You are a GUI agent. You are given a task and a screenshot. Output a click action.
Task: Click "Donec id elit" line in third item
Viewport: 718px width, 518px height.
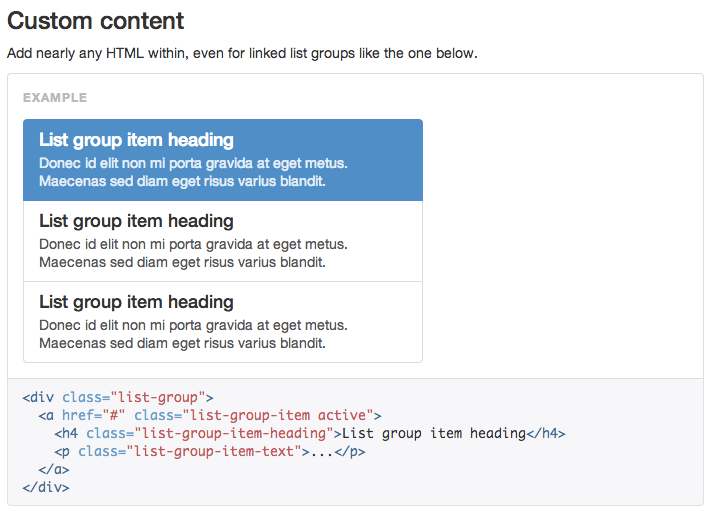pyautogui.click(x=193, y=325)
